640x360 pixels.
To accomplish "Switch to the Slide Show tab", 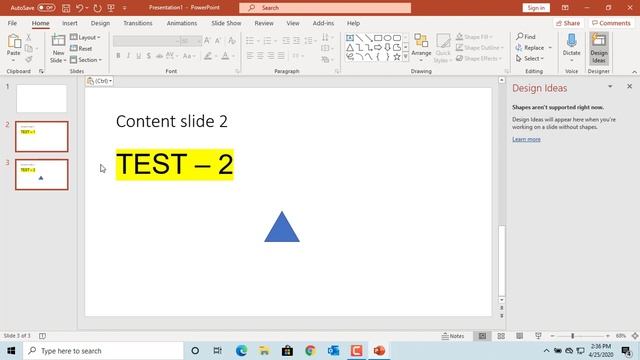I will tap(226, 23).
